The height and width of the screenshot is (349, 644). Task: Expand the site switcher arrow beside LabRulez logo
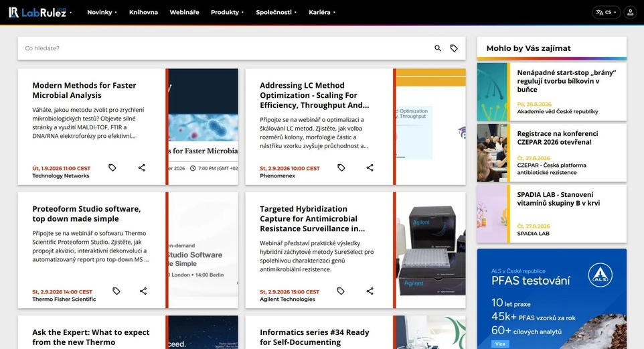pyautogui.click(x=71, y=13)
